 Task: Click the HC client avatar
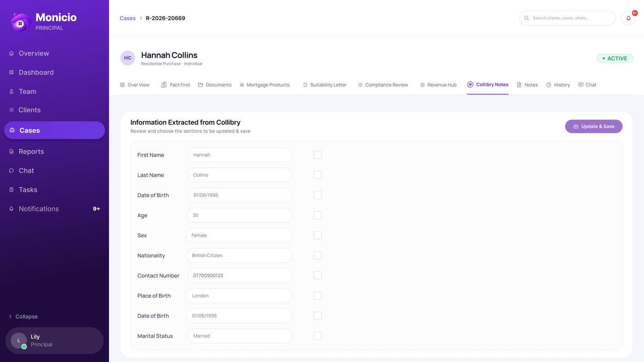[128, 58]
